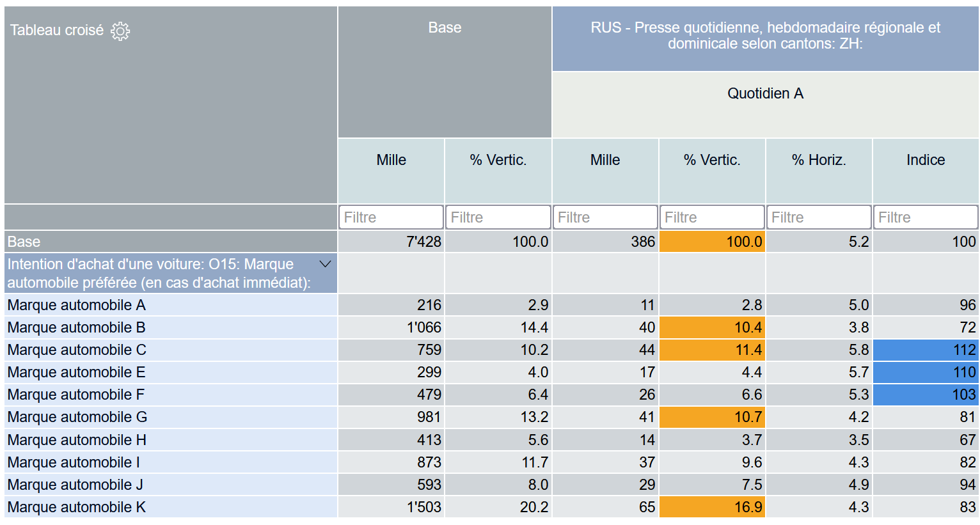This screenshot has width=980, height=525.
Task: Select the Marque automobile C row label
Action: coord(77,350)
